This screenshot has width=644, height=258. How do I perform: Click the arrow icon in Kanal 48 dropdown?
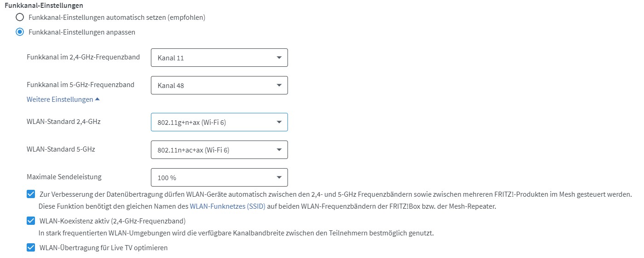coord(279,85)
